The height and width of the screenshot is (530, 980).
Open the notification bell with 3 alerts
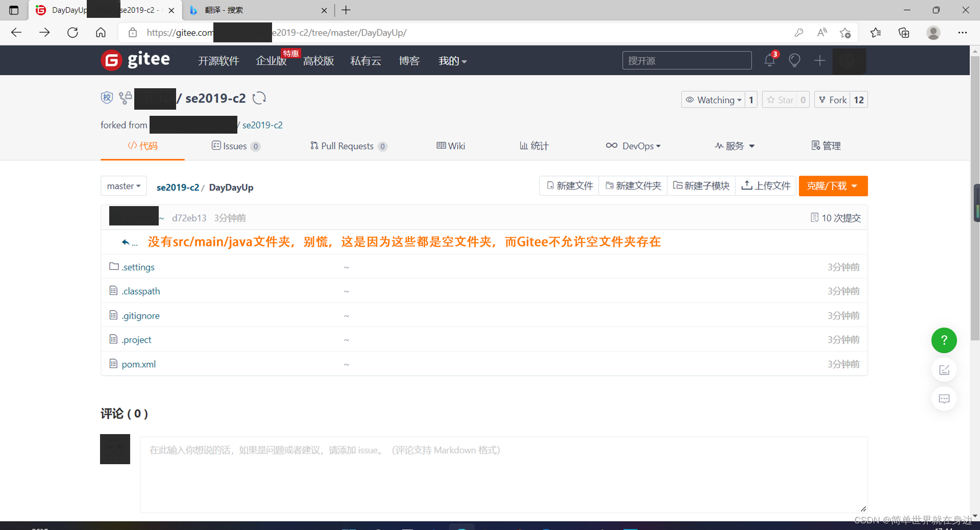pos(769,60)
